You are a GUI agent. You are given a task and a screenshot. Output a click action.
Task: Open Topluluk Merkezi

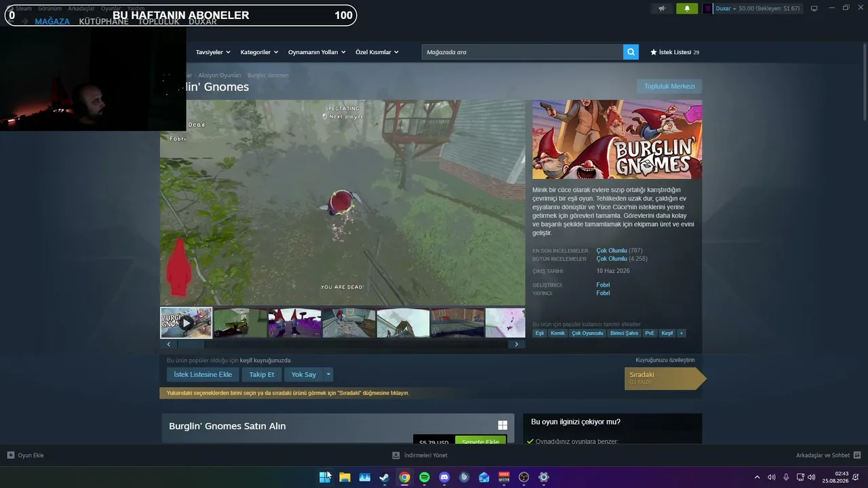point(669,86)
